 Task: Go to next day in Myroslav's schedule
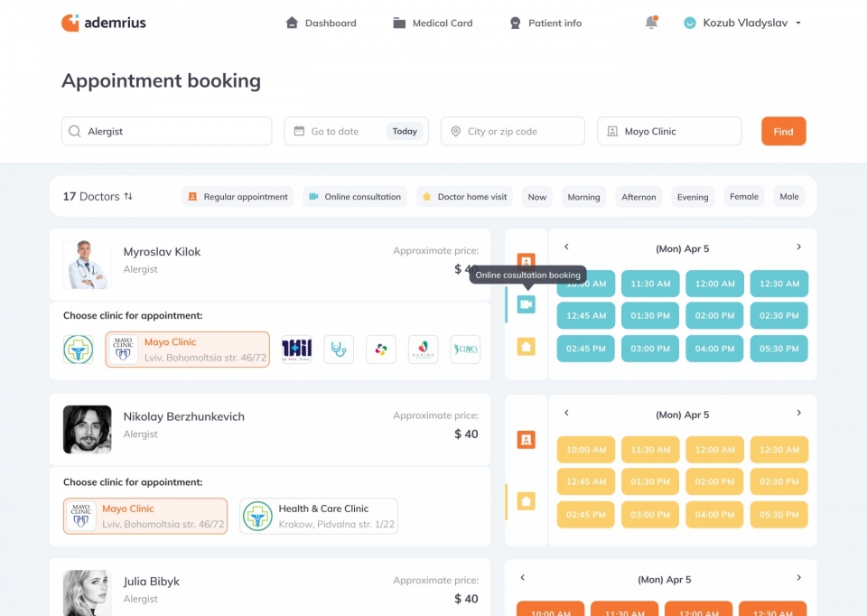[x=798, y=247]
